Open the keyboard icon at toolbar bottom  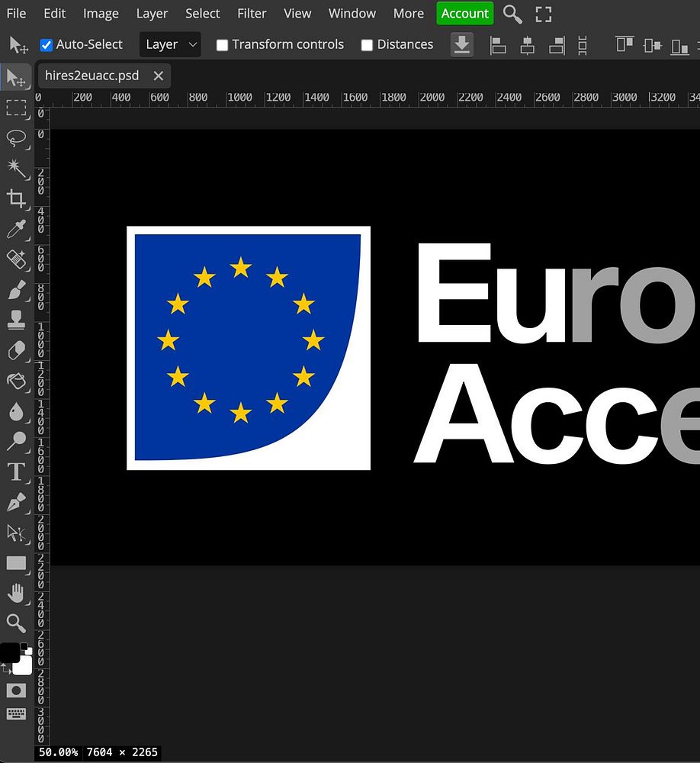pos(16,714)
